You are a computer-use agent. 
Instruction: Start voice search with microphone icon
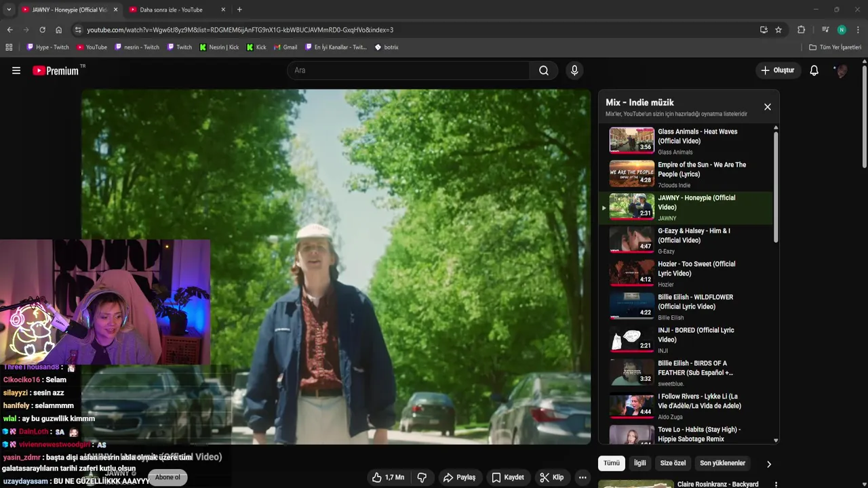(574, 70)
